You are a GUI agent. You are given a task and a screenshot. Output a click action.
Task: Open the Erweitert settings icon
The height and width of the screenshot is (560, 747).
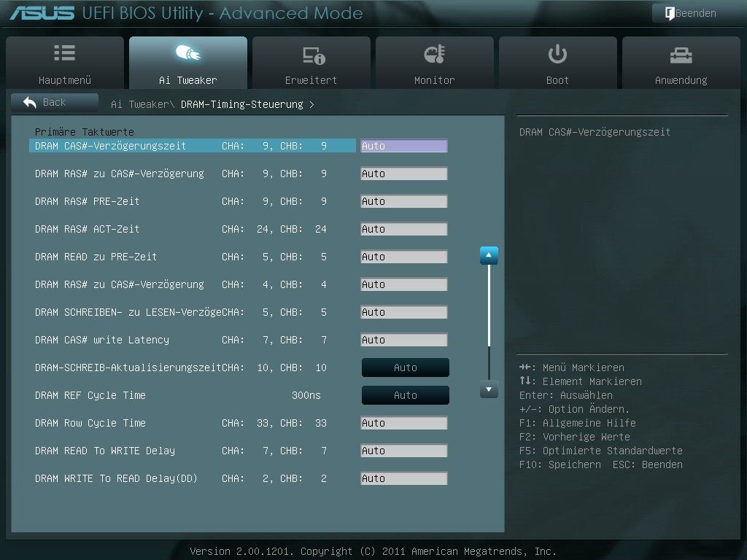point(314,55)
